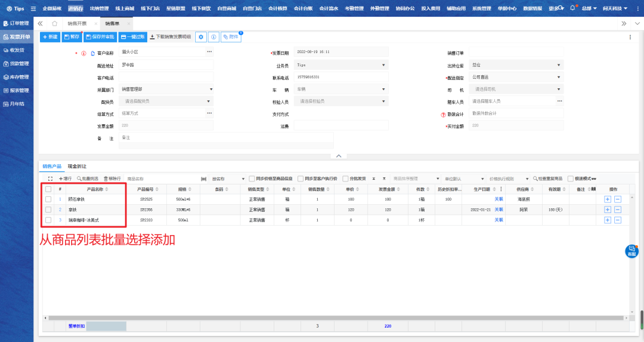
Task: Click the 客户电话 input field
Action: point(166,78)
